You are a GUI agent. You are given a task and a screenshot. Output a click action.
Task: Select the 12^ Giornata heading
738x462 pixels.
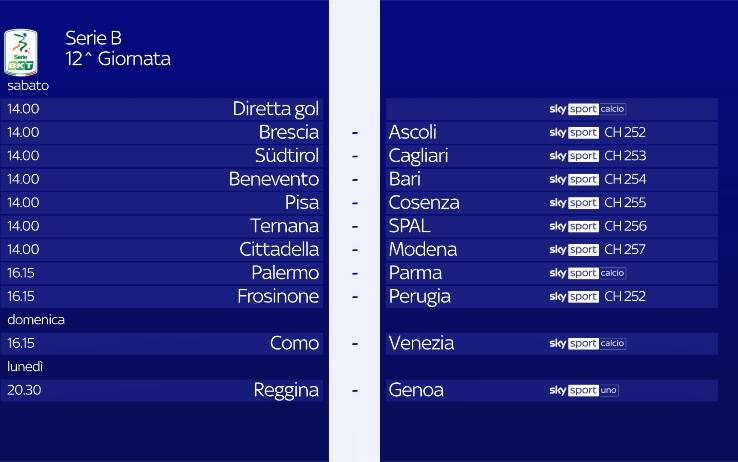point(118,59)
